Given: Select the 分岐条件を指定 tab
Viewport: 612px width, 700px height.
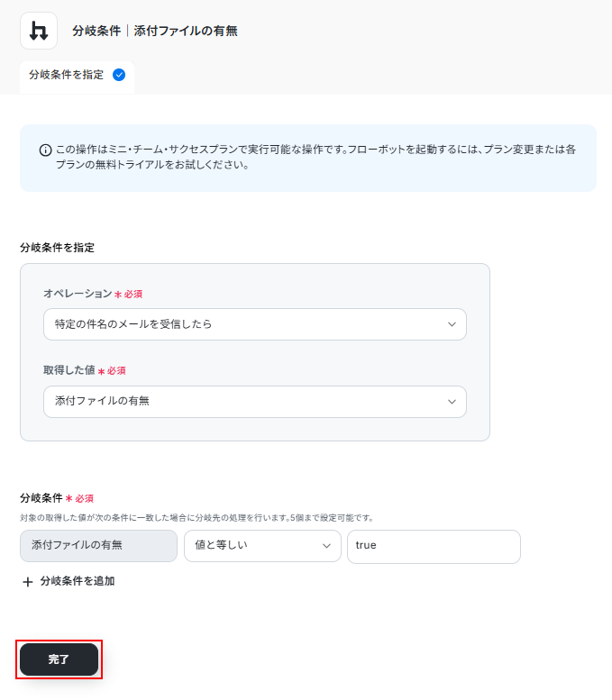Looking at the screenshot, I should (x=67, y=75).
